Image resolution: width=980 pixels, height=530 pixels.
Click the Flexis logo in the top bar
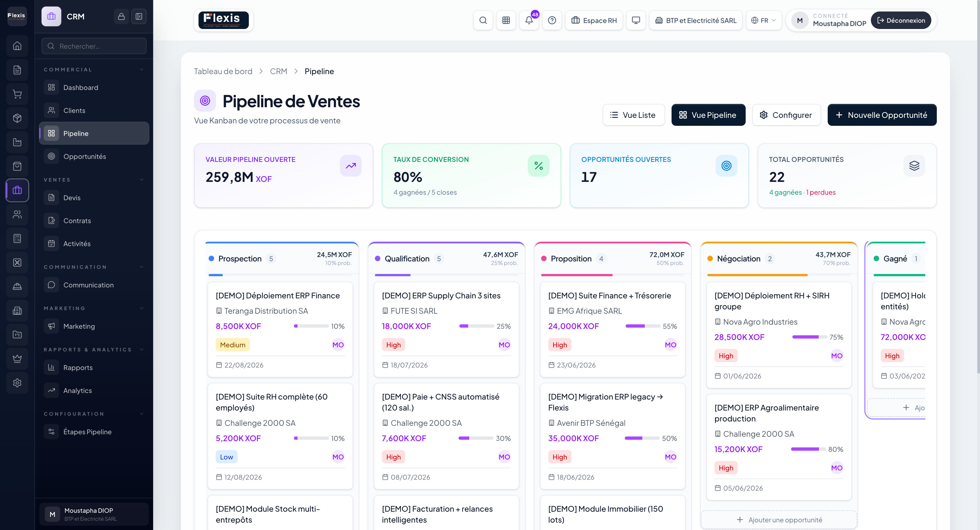pos(224,20)
